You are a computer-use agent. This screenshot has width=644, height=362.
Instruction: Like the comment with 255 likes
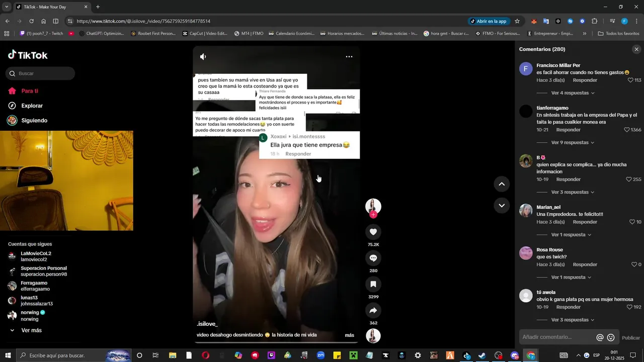629,179
